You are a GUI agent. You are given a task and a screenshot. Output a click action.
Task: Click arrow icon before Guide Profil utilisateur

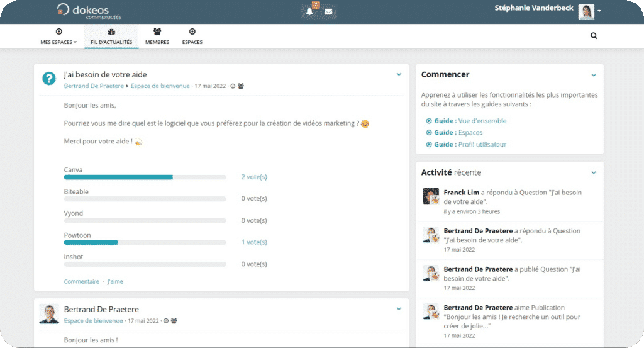pyautogui.click(x=429, y=144)
